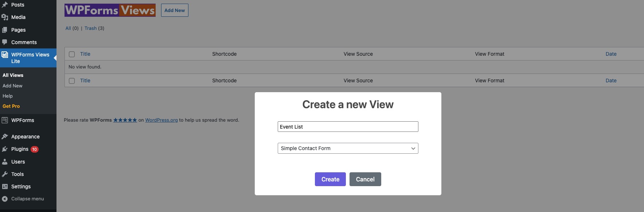Open the Trash (3) filter link
Screen dimensions: 644x212
coord(94,28)
